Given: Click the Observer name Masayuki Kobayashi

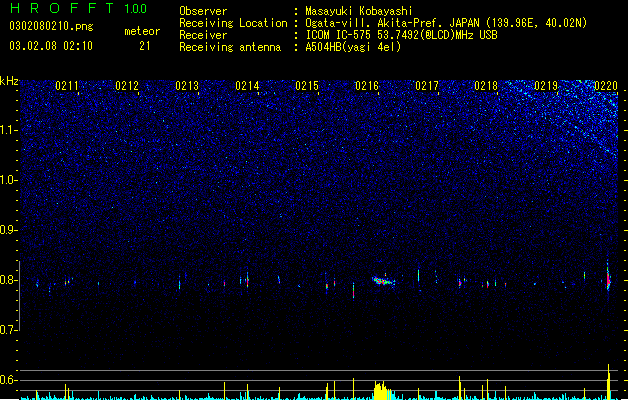Looking at the screenshot, I should [x=359, y=11].
